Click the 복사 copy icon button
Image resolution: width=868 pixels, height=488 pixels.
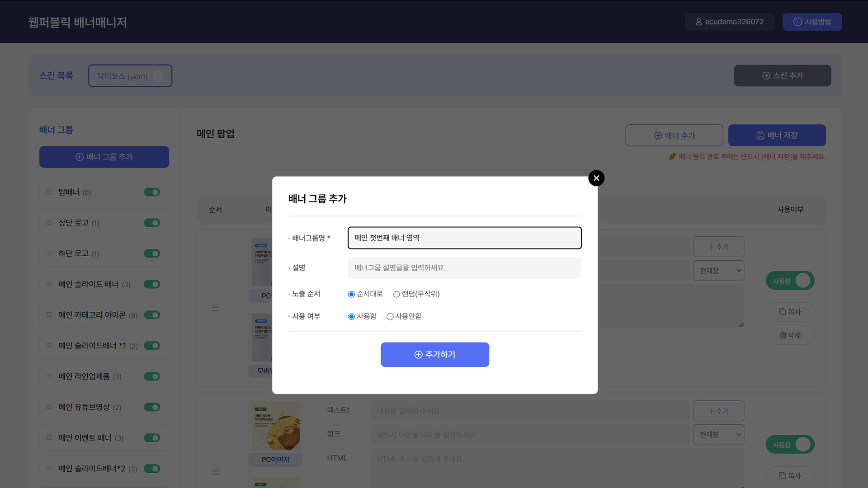(790, 312)
